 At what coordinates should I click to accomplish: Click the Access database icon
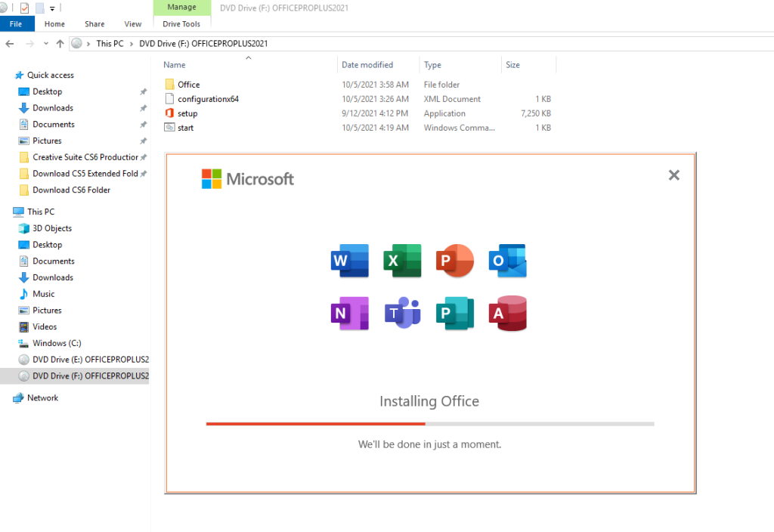[507, 314]
